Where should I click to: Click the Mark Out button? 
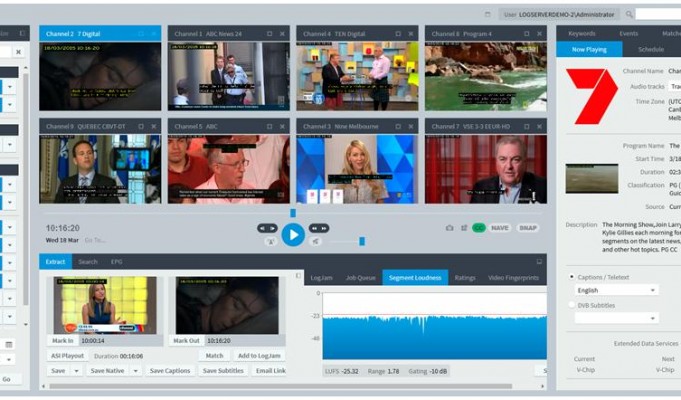186,340
